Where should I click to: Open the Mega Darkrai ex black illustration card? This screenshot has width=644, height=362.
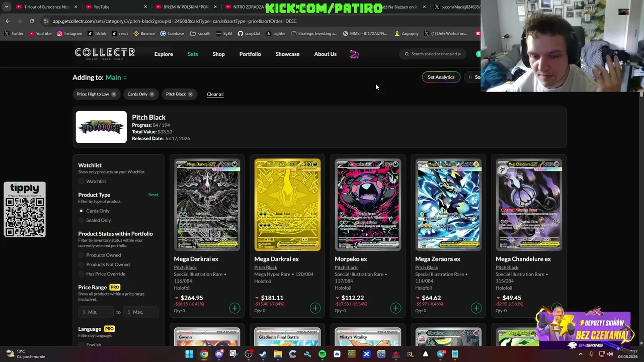(207, 205)
